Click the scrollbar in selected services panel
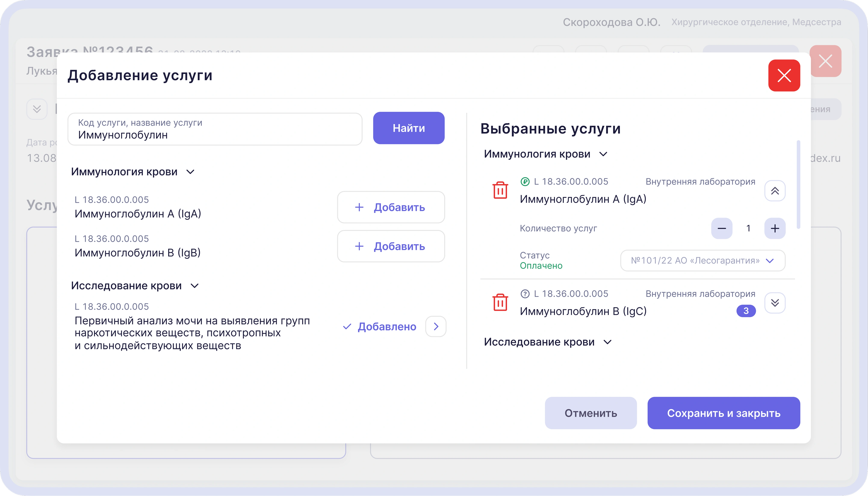Viewport: 868px width, 496px height. (x=799, y=184)
